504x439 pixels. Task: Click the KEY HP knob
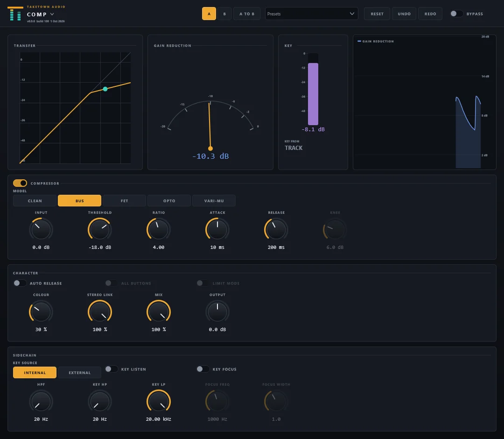[x=100, y=401]
